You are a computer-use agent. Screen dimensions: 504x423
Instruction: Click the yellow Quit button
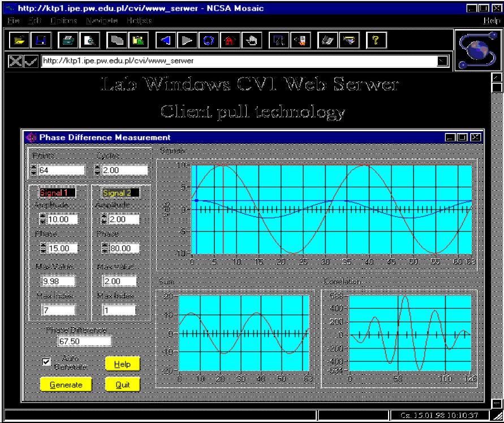click(x=122, y=385)
